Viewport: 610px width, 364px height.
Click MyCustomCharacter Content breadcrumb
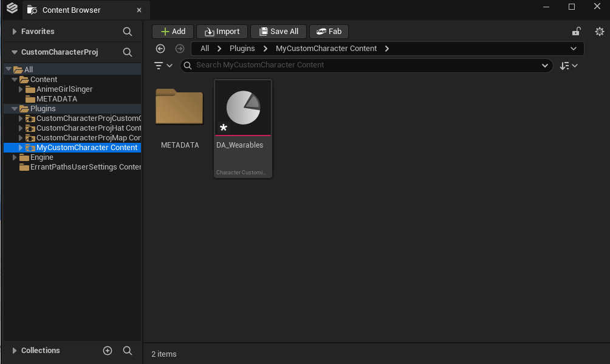[326, 49]
